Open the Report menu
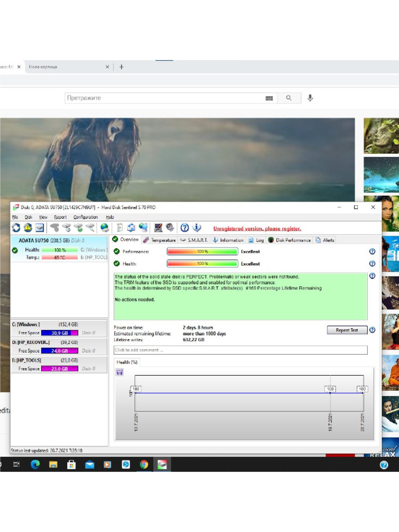Screen dimensions: 399x532 pos(60,217)
